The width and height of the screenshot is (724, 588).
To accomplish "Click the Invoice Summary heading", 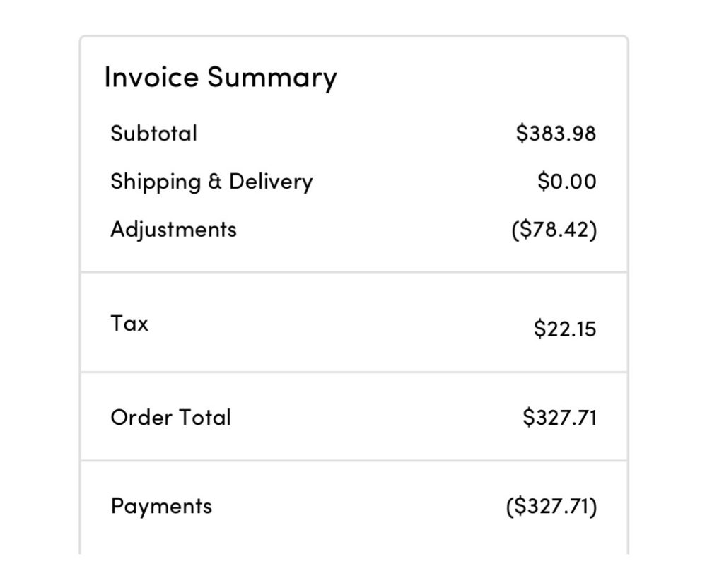I will coord(220,77).
